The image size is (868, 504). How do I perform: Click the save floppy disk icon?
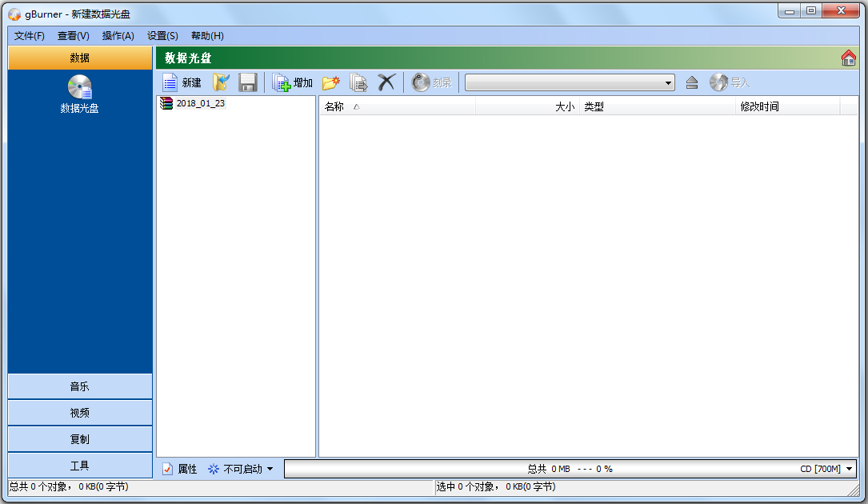point(247,82)
